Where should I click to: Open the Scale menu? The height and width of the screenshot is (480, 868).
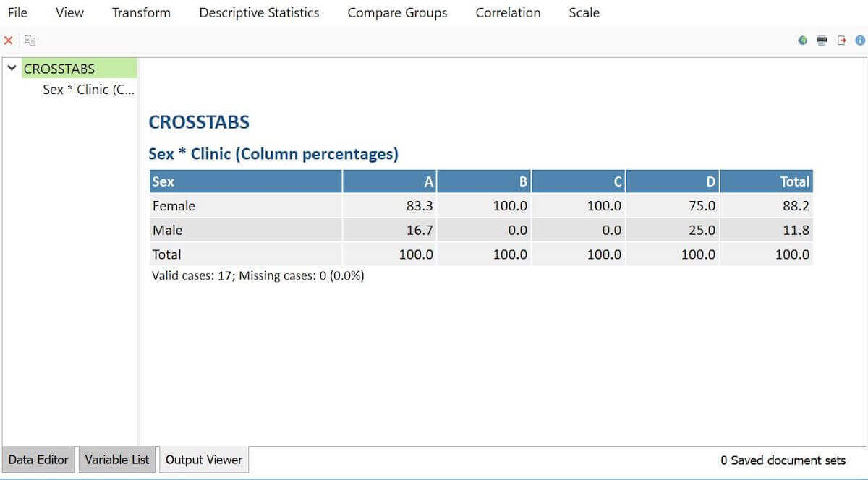(584, 13)
